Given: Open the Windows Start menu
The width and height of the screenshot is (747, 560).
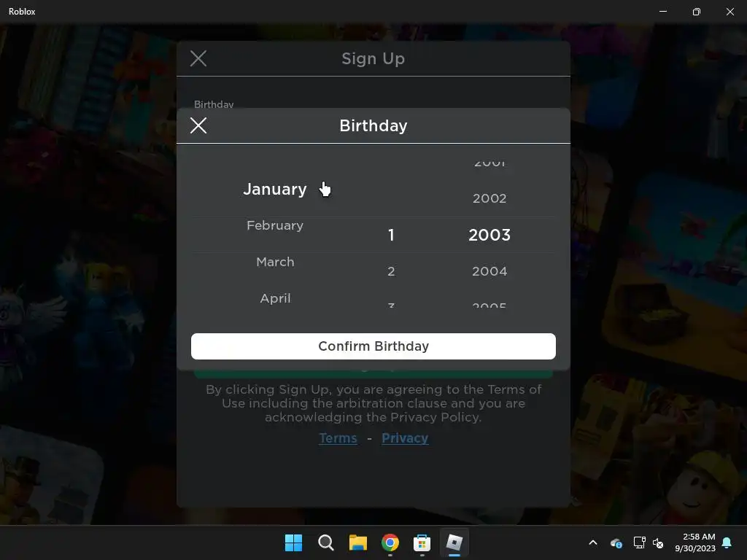Looking at the screenshot, I should pos(293,542).
